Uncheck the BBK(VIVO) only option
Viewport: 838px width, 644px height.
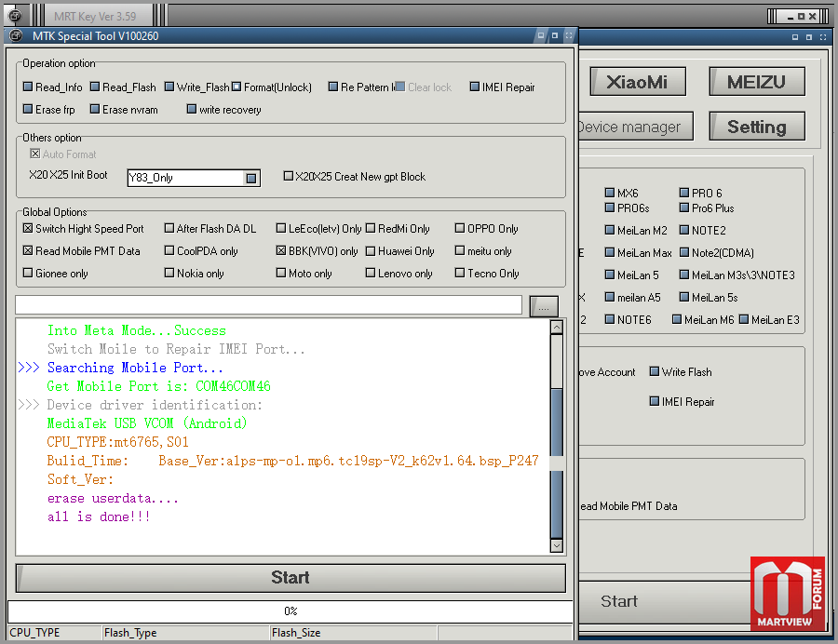[281, 251]
